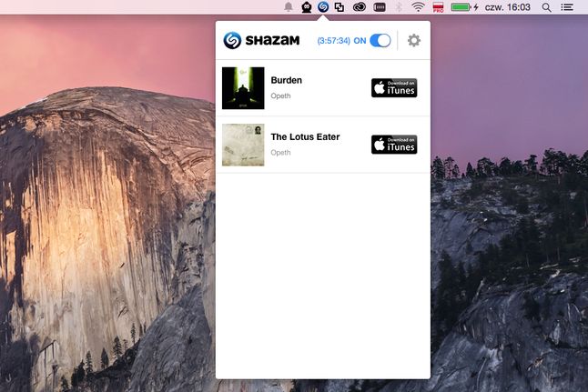Click the Shazam icon in menu bar
The image size is (588, 392).
[323, 6]
